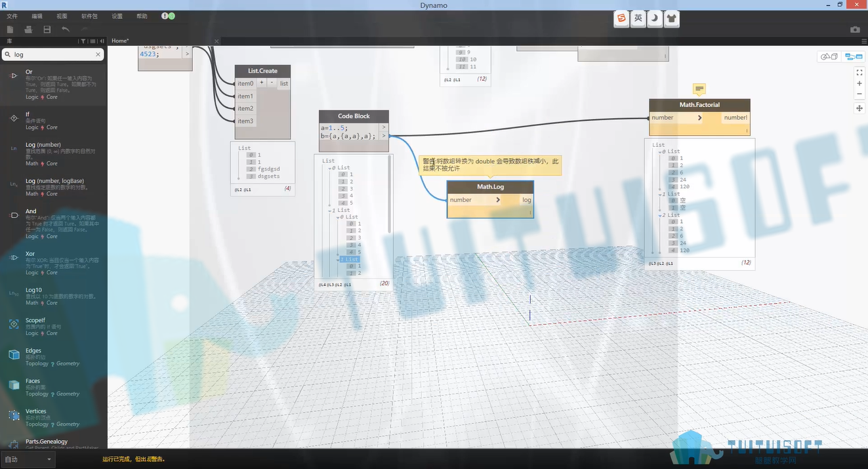Click the open file folder icon
868x469 pixels.
point(28,29)
